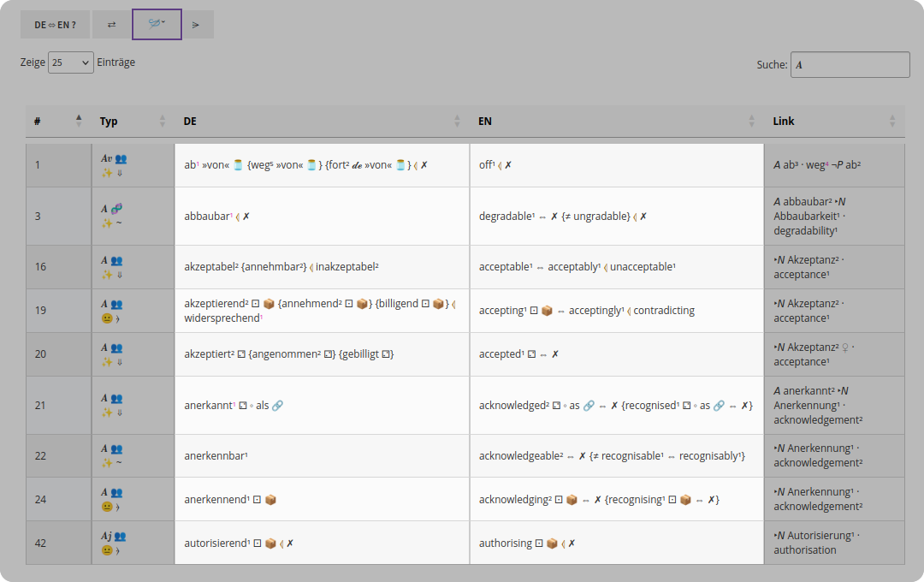Image resolution: width=924 pixels, height=582 pixels.
Task: Focus the "Suche" search field
Action: 850,65
